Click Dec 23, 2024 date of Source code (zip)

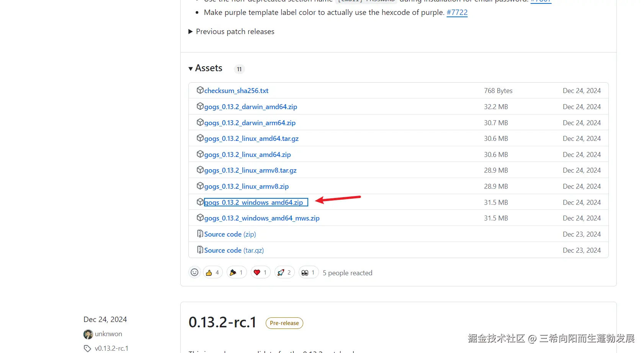point(582,234)
